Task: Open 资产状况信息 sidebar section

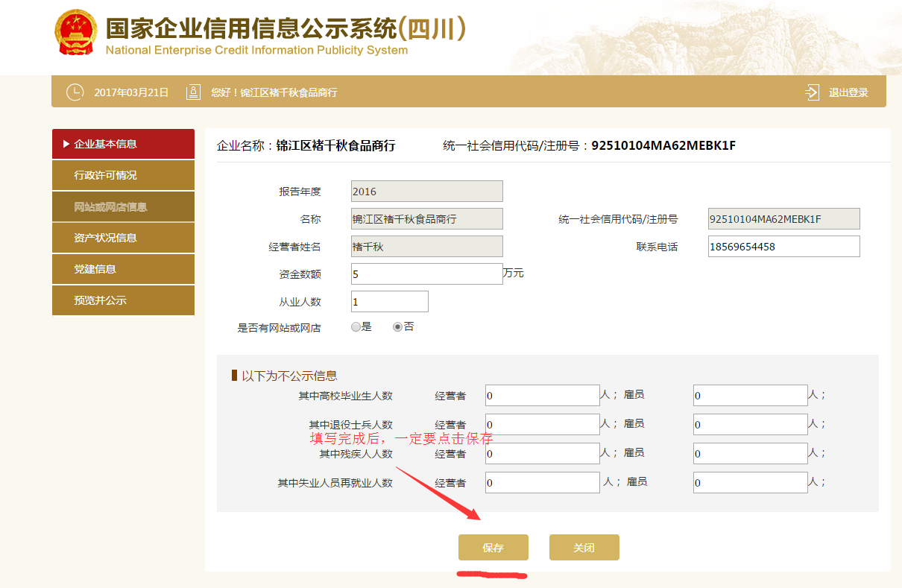Action: [x=123, y=238]
